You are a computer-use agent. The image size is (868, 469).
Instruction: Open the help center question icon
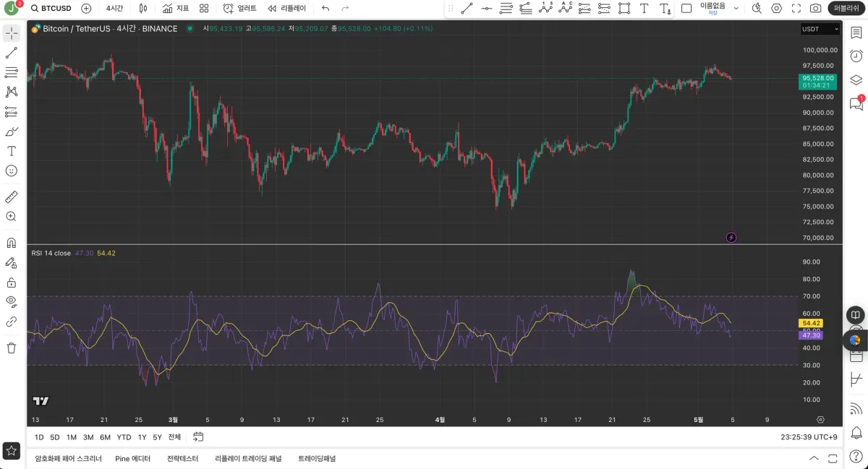[x=856, y=457]
